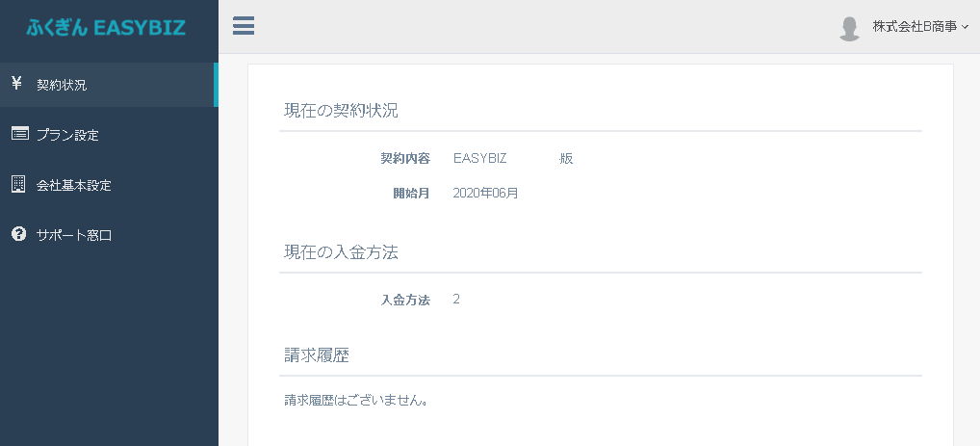Go to the プラン設定 menu item
Viewport: 980px width, 446px height.
click(x=67, y=135)
